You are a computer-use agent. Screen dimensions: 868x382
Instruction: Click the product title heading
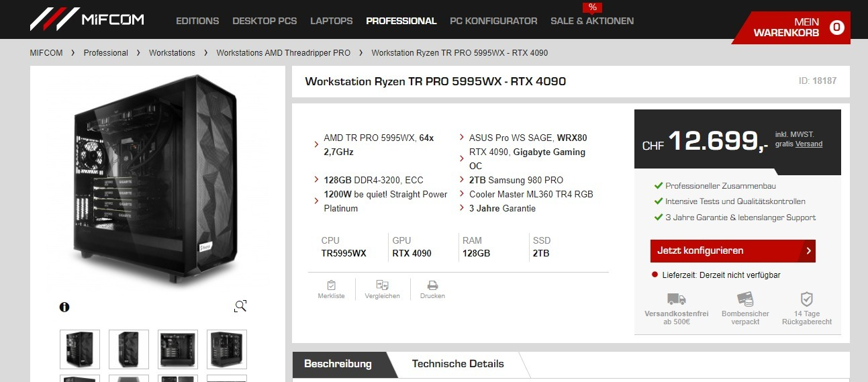coord(436,81)
